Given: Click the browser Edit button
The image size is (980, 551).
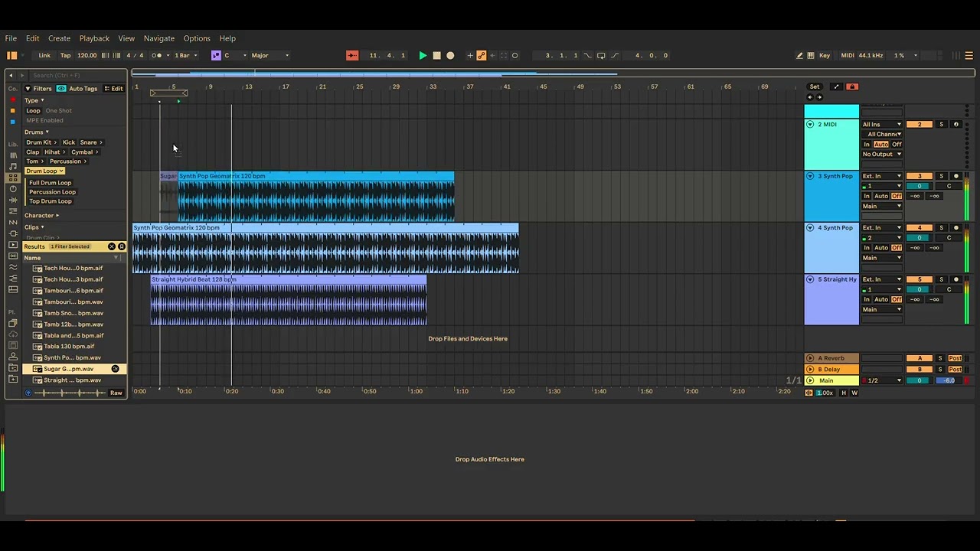Looking at the screenshot, I should click(x=113, y=89).
